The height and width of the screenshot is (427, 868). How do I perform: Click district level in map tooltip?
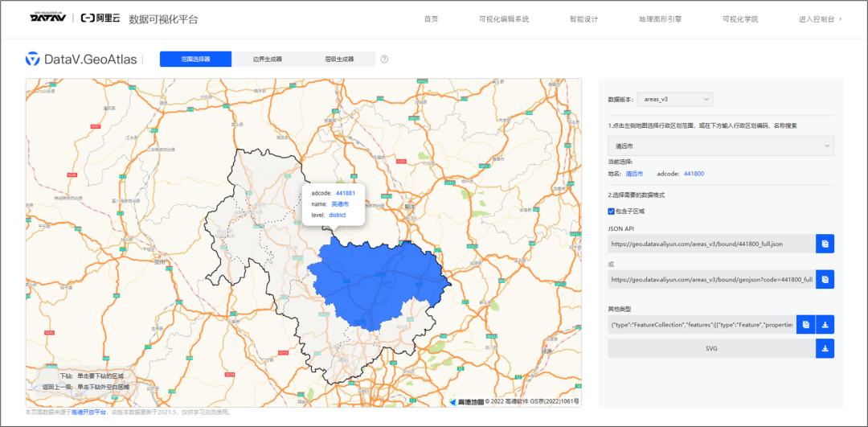337,215
